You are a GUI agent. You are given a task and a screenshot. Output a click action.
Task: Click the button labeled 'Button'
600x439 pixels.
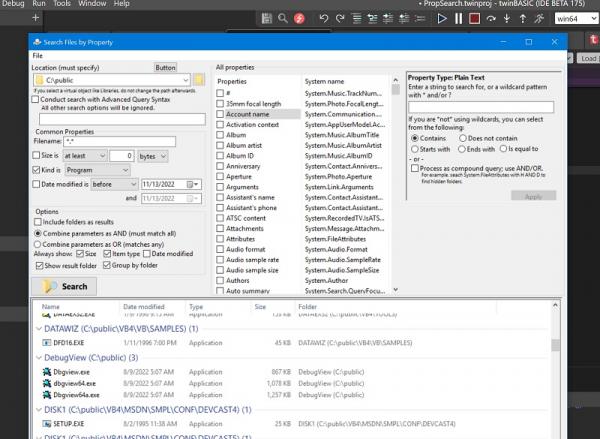[165, 68]
